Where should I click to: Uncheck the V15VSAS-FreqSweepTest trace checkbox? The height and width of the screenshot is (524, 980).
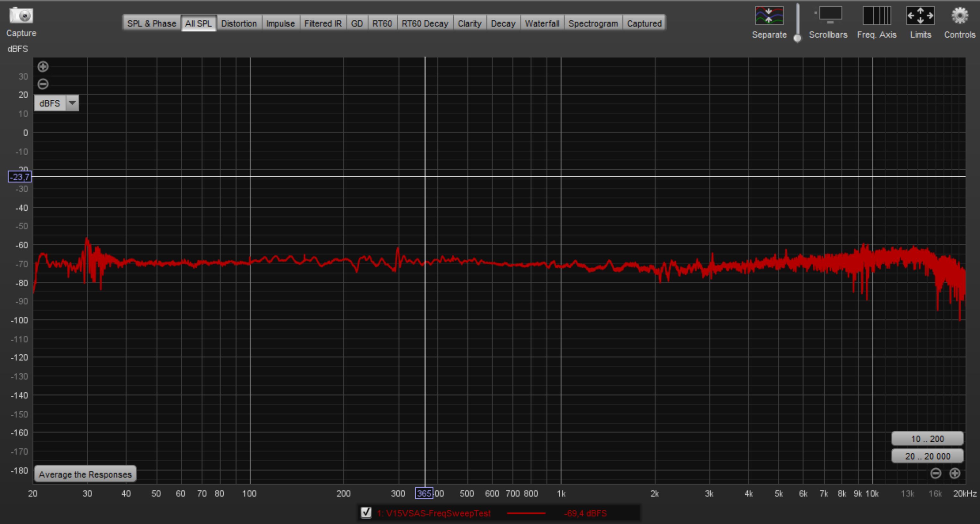(366, 513)
